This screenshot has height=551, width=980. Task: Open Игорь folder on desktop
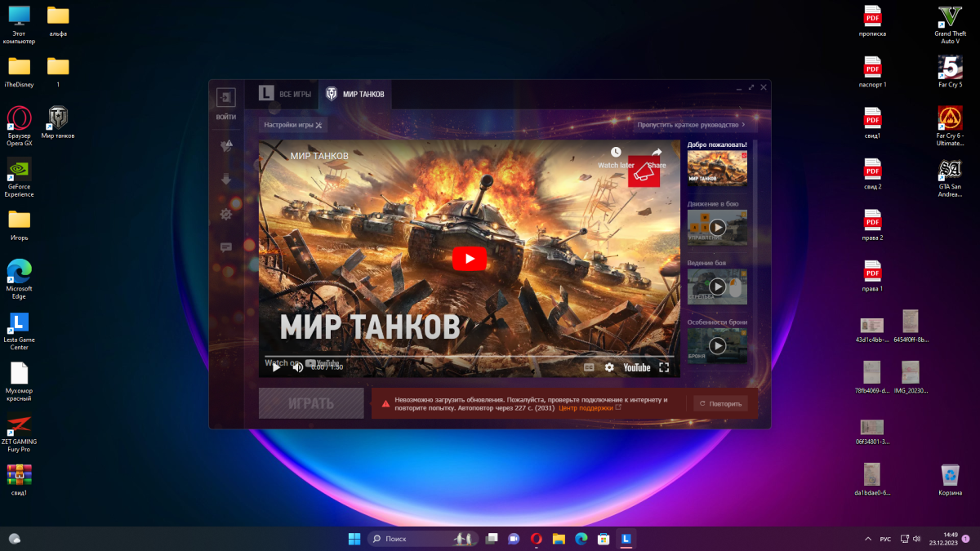pos(19,224)
